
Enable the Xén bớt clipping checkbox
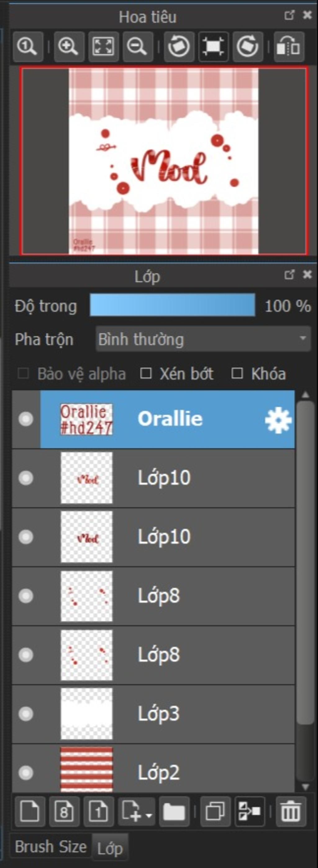pos(146,373)
